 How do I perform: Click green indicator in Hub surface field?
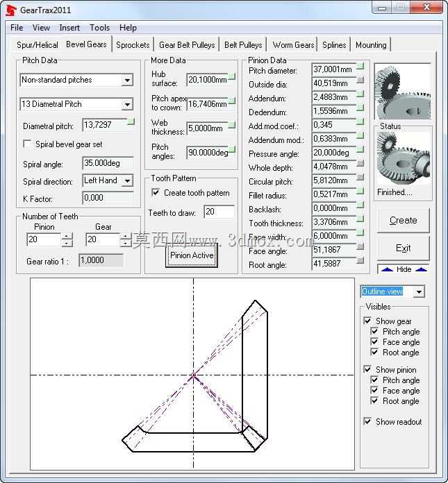pyautogui.click(x=231, y=76)
